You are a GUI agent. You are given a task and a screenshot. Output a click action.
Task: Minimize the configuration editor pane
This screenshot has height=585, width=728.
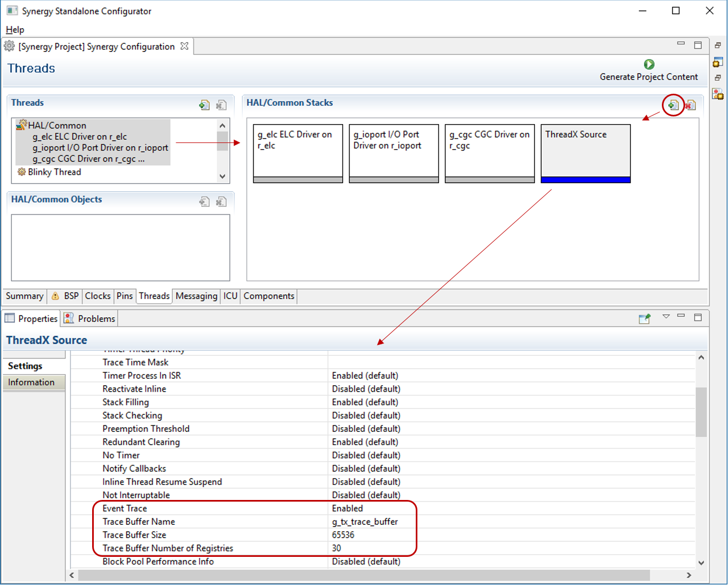coord(681,44)
